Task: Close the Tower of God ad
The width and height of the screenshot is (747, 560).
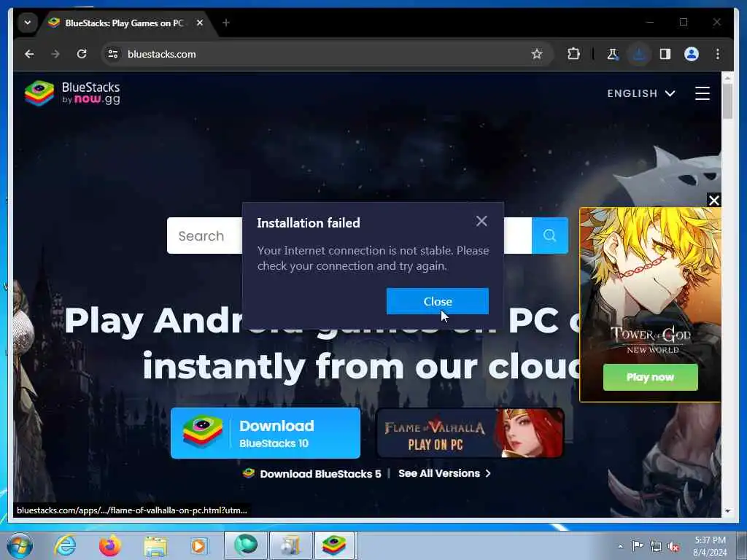Action: [x=713, y=201]
